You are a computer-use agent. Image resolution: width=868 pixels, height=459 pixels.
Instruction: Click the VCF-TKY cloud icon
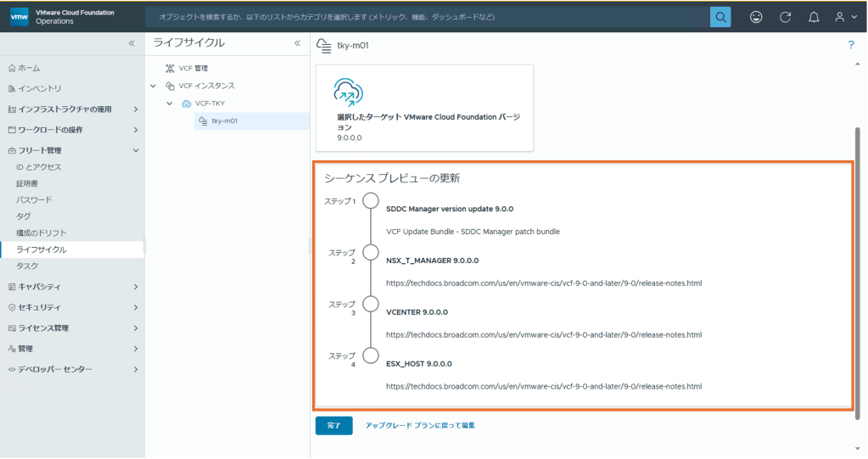[x=187, y=104]
